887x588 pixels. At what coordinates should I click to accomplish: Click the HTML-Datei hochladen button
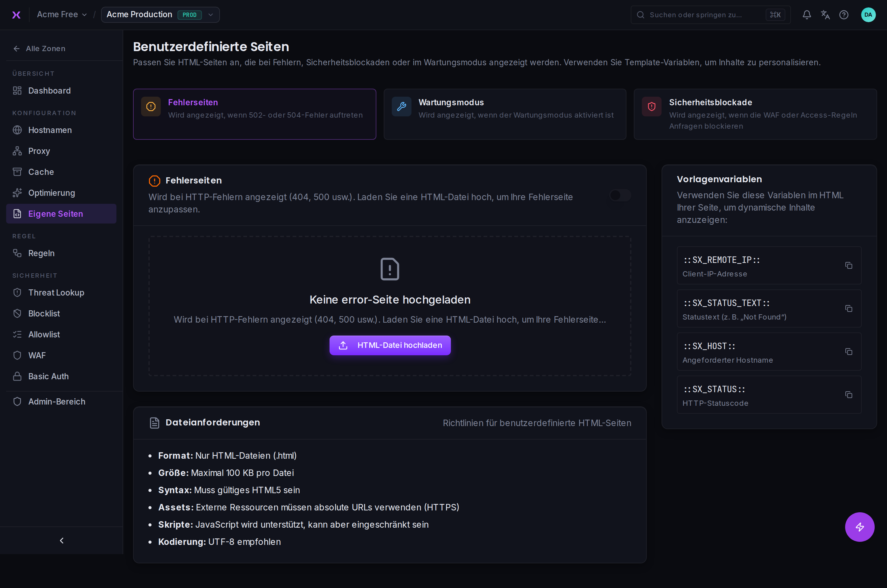pyautogui.click(x=390, y=345)
